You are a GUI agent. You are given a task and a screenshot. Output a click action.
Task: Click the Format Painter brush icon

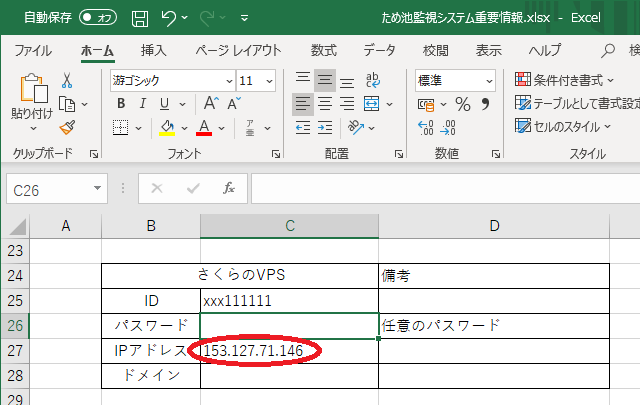pyautogui.click(x=67, y=127)
